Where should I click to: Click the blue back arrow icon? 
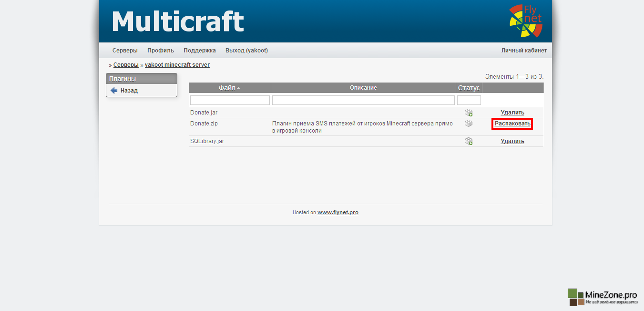click(x=114, y=90)
